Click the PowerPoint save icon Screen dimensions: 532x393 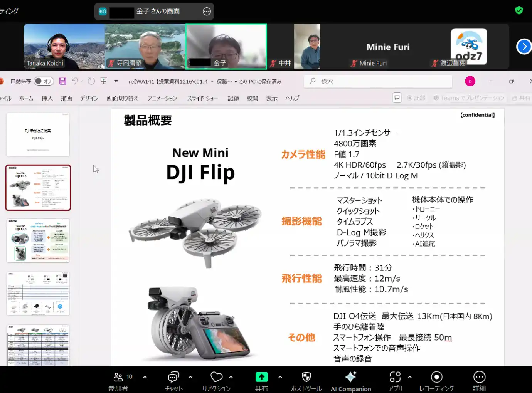click(62, 81)
